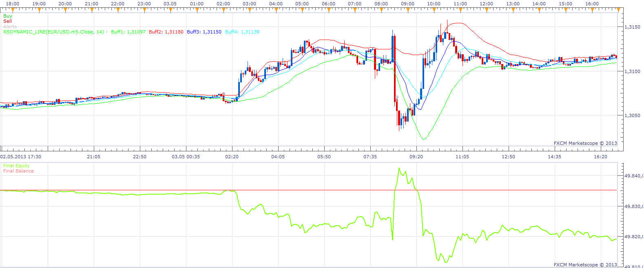The width and height of the screenshot is (644, 268).
Task: Pick the orange triangle below 05:00
Action: point(302,10)
